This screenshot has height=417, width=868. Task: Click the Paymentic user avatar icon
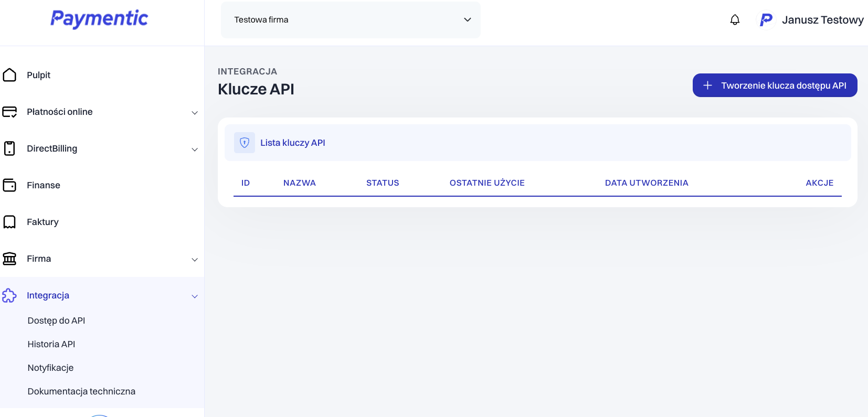(766, 20)
